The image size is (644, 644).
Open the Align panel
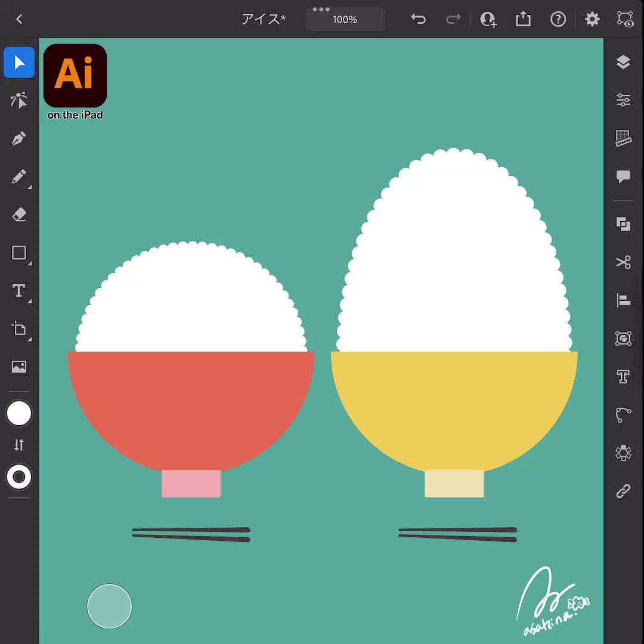623,301
